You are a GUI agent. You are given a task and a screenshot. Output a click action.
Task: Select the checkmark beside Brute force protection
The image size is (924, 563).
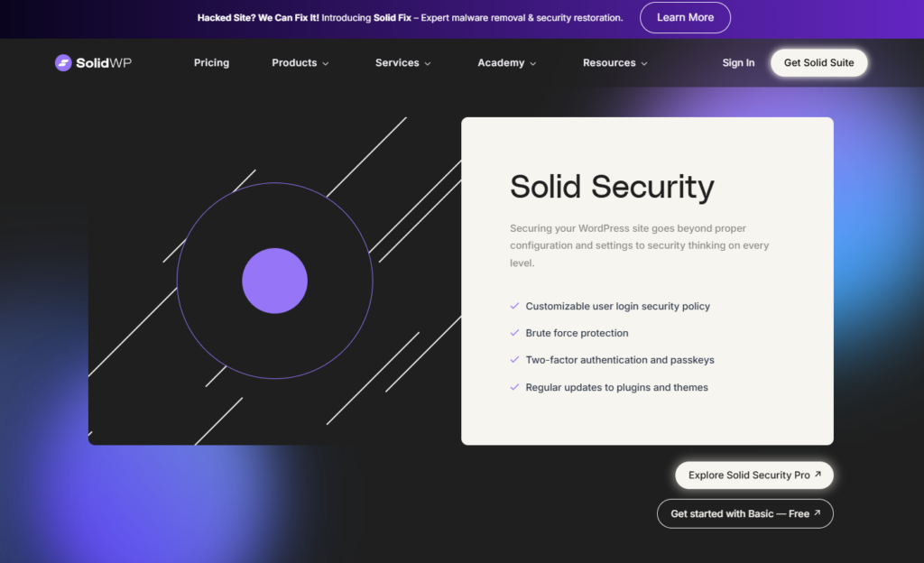514,333
